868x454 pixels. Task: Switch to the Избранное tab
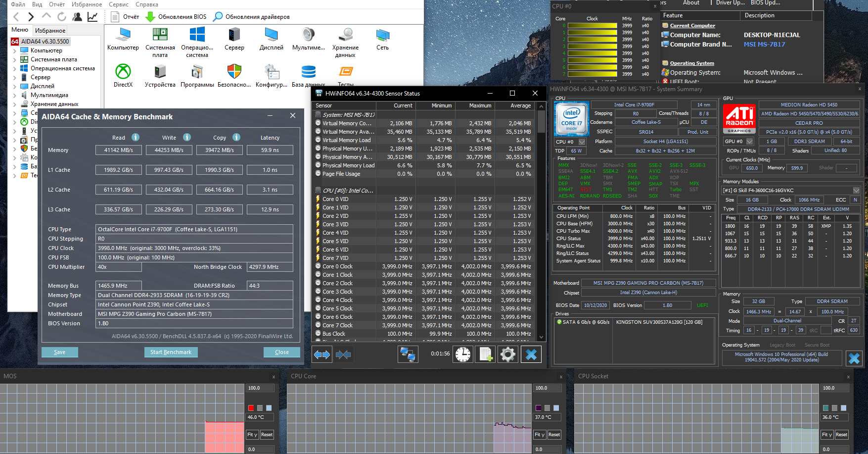pyautogui.click(x=50, y=31)
